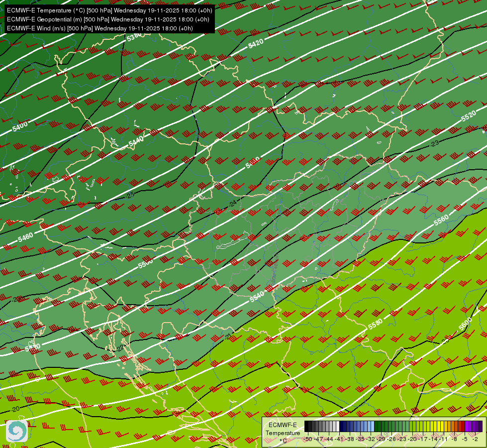Click the -11 value on the legend scale
This screenshot has width=487, height=448.
click(444, 439)
